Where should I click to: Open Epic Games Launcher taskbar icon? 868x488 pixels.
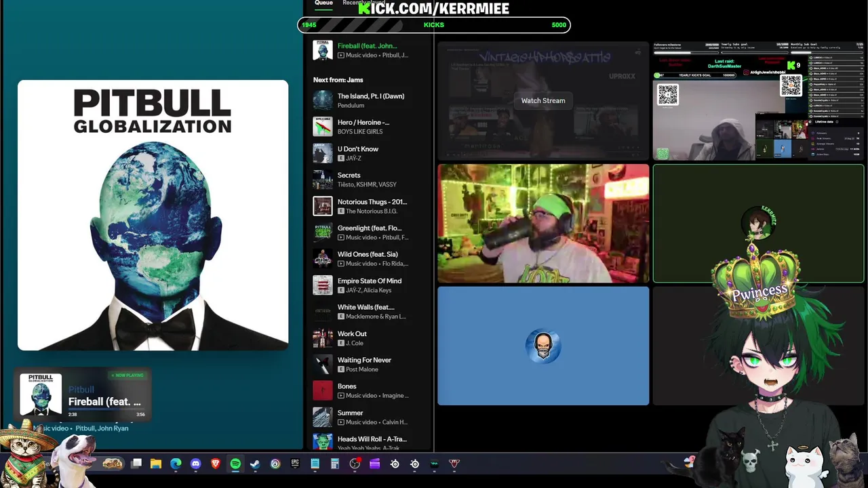pos(295,464)
